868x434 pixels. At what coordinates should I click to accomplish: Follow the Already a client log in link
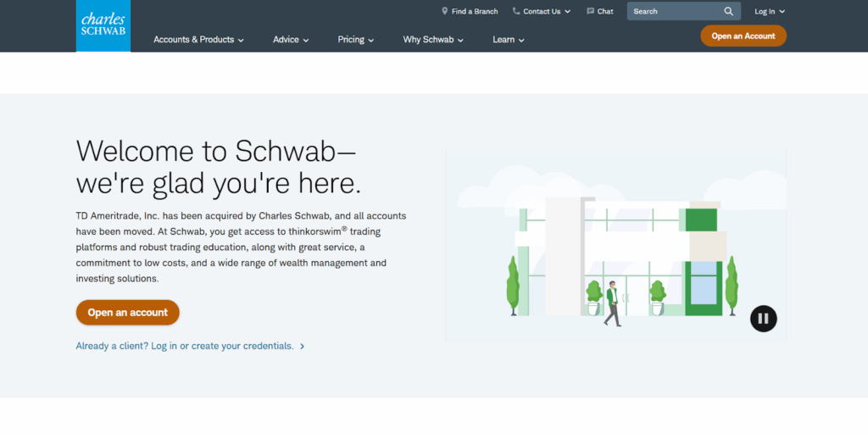(x=185, y=347)
